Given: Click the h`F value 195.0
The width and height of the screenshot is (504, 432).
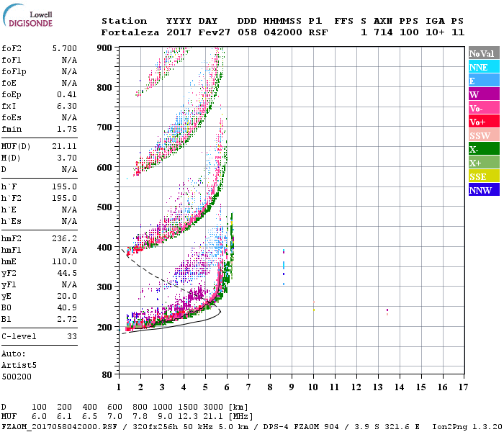Looking at the screenshot, I should coord(65,186).
